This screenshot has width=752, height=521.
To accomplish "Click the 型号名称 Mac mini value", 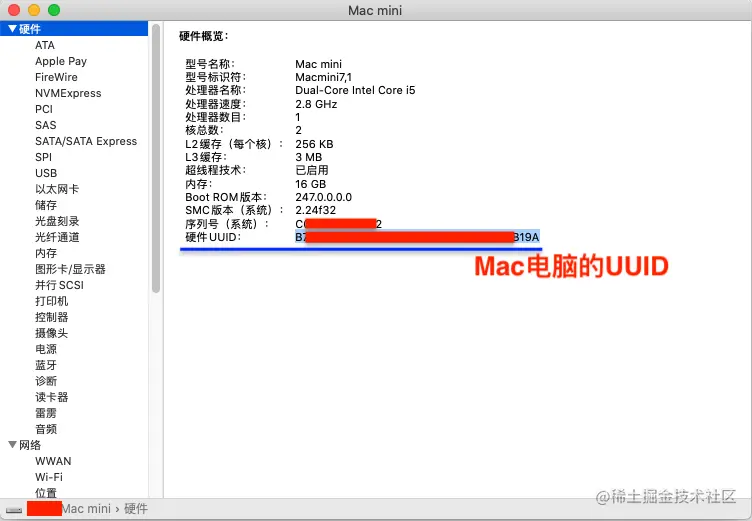I will click(x=318, y=64).
